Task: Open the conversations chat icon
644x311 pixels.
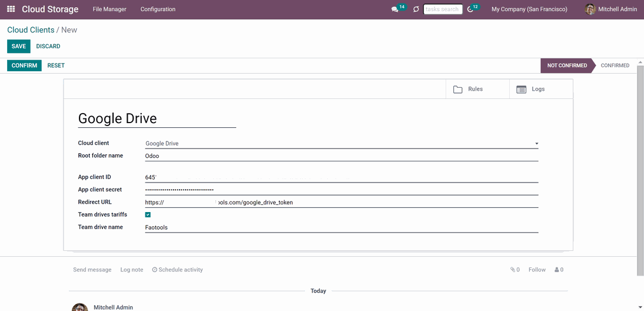Action: (x=394, y=9)
